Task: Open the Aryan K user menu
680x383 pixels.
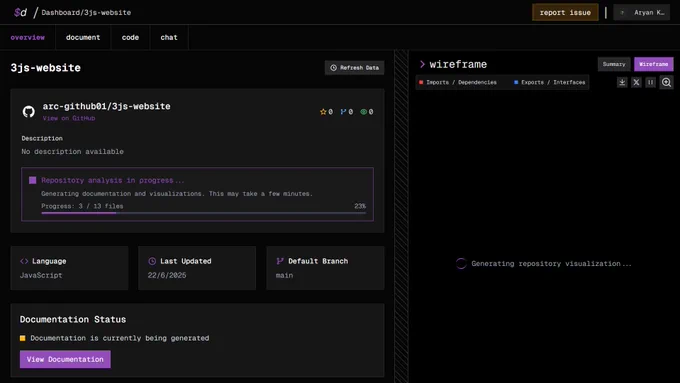Action: click(x=641, y=13)
